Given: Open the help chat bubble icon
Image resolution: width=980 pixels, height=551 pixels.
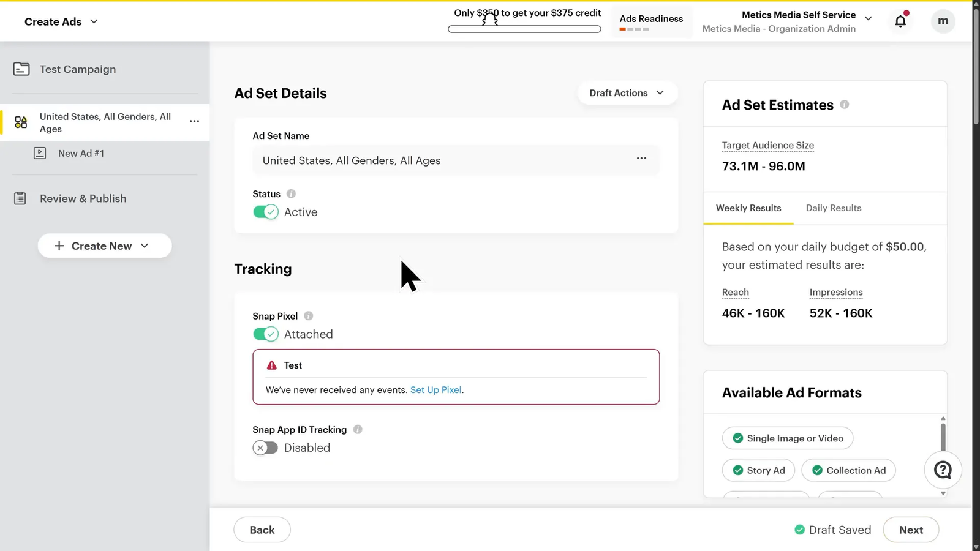Looking at the screenshot, I should pos(943,470).
